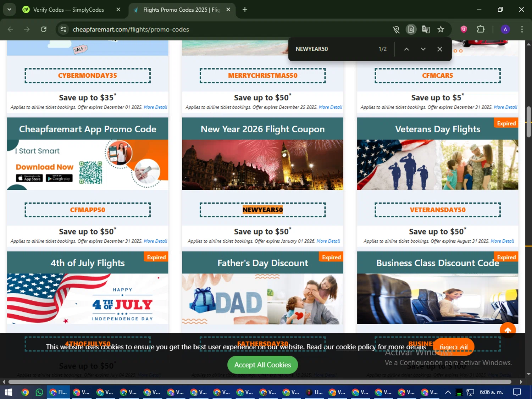Click the taskbar clock 6:06 a. m.
The image size is (532, 399).
point(492,392)
